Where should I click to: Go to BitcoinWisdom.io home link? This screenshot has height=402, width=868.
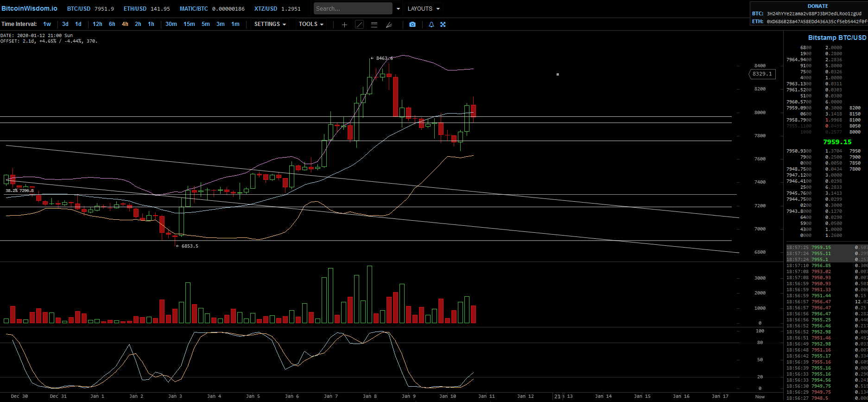(x=30, y=9)
